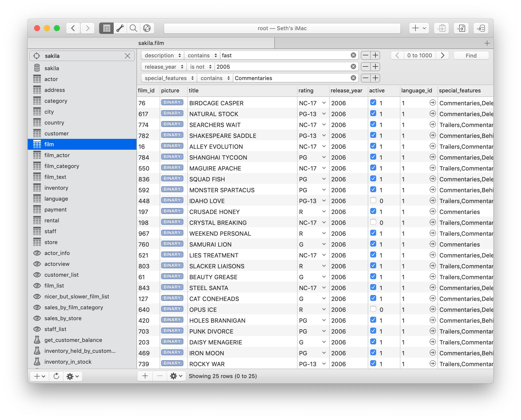Open rating dropdown for BIRDCAGE CASPER
The width and height of the screenshot is (521, 420).
coord(324,103)
